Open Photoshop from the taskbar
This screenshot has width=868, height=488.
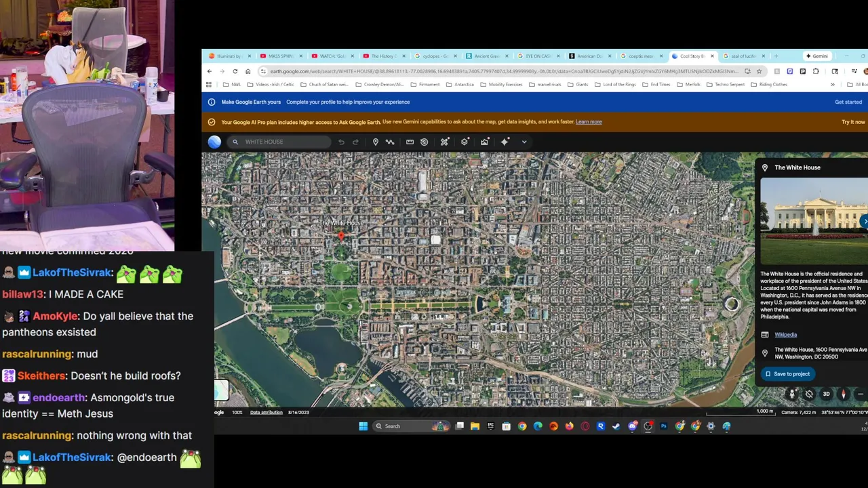[x=664, y=426]
